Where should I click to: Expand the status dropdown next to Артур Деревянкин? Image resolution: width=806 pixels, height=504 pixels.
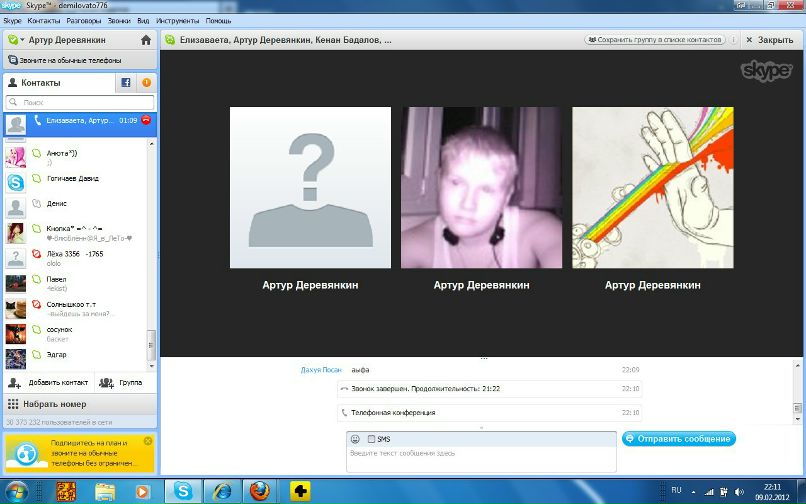(x=13, y=40)
